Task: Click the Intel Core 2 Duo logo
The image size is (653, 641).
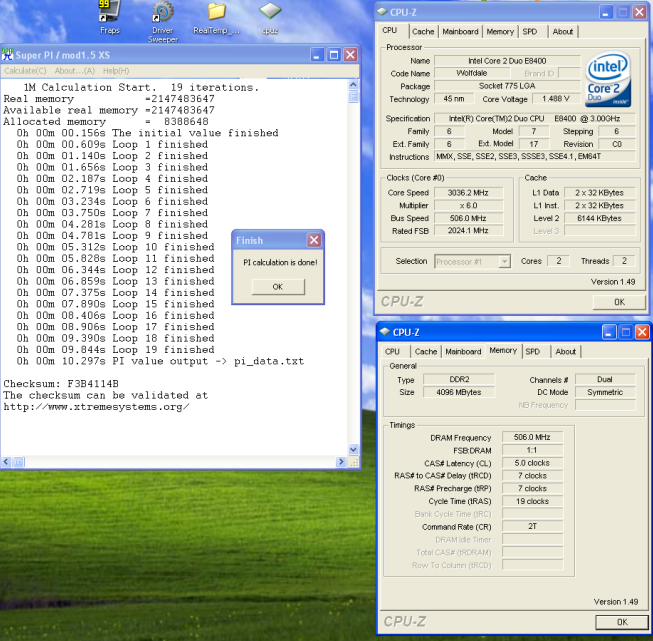Action: [x=608, y=79]
